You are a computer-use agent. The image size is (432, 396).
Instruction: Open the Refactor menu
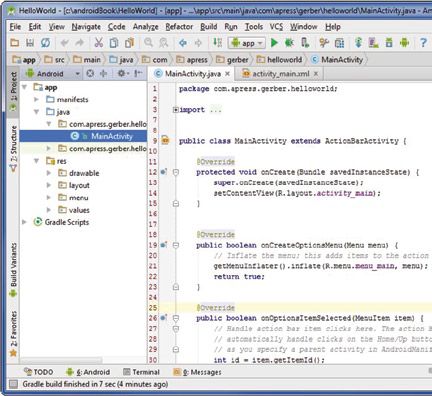click(x=179, y=27)
